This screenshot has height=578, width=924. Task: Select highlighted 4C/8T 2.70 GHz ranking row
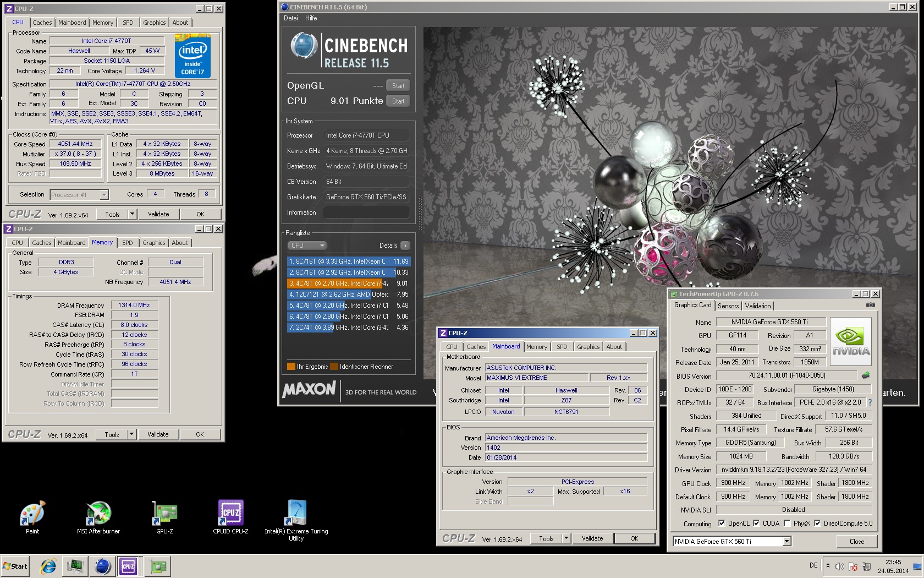click(349, 283)
